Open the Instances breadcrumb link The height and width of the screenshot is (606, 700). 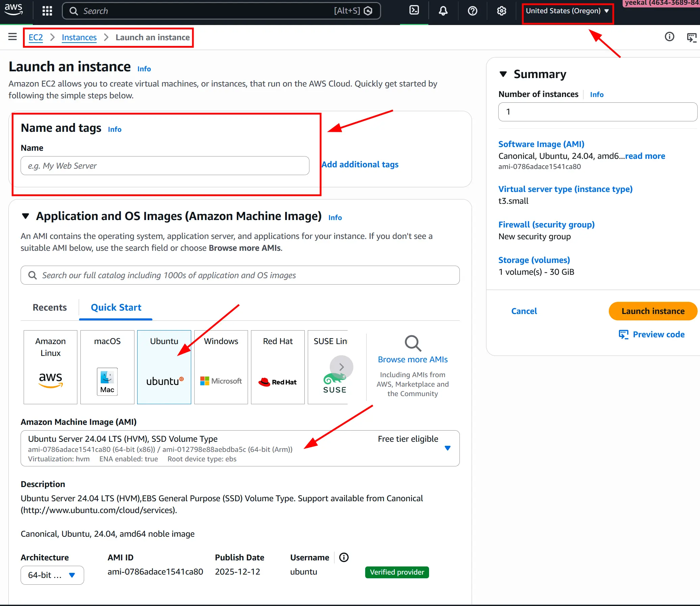click(x=79, y=37)
